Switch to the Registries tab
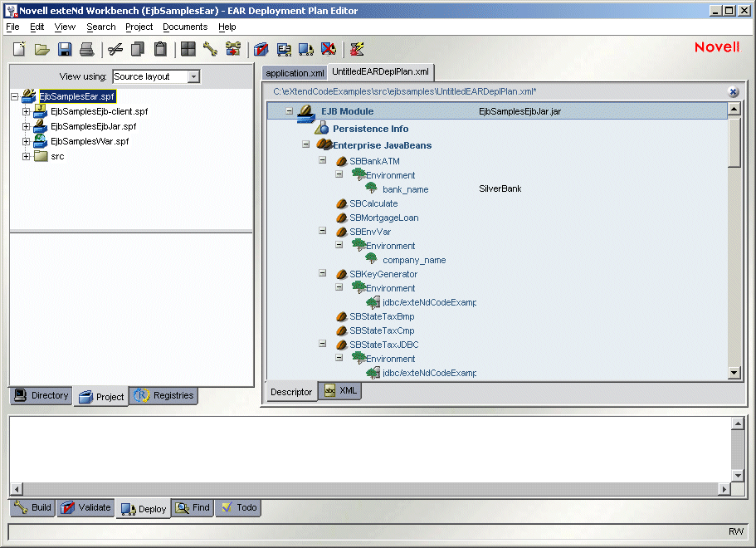The height and width of the screenshot is (548, 756). click(163, 395)
